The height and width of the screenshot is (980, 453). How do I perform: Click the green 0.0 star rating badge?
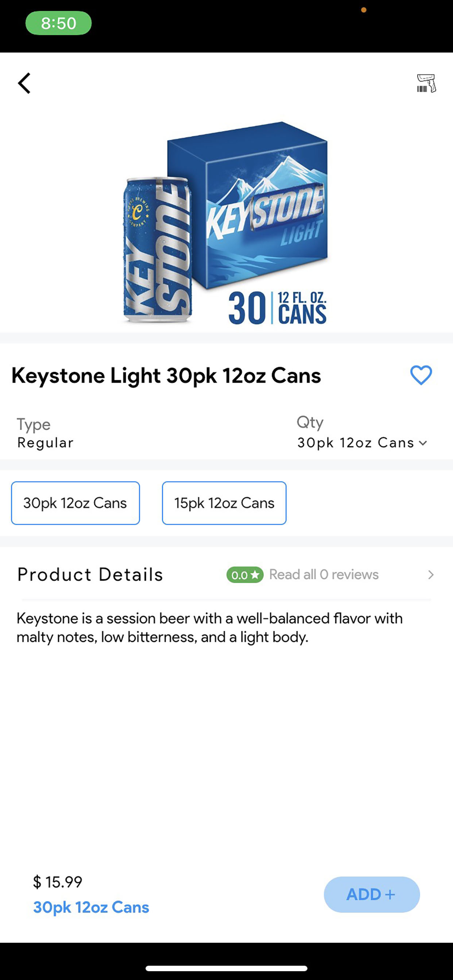245,575
